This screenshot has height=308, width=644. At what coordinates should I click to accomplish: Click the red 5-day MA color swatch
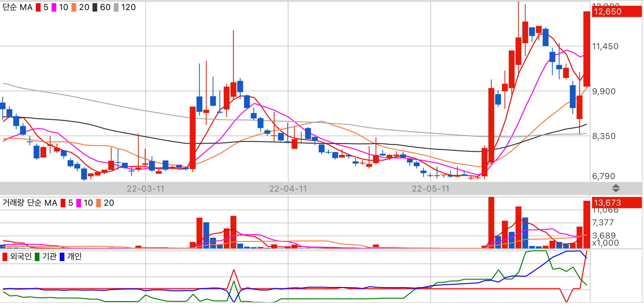pos(38,7)
